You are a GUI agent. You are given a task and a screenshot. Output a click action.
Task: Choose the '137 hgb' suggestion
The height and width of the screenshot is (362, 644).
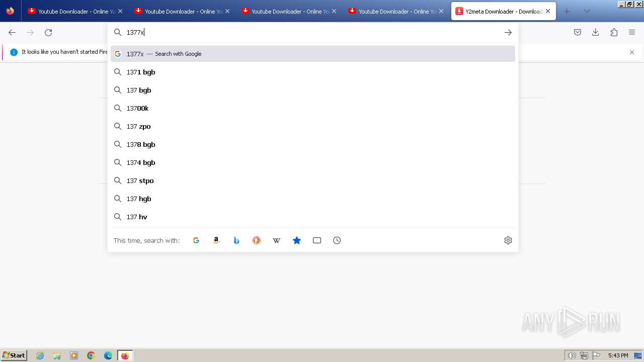[313, 199]
